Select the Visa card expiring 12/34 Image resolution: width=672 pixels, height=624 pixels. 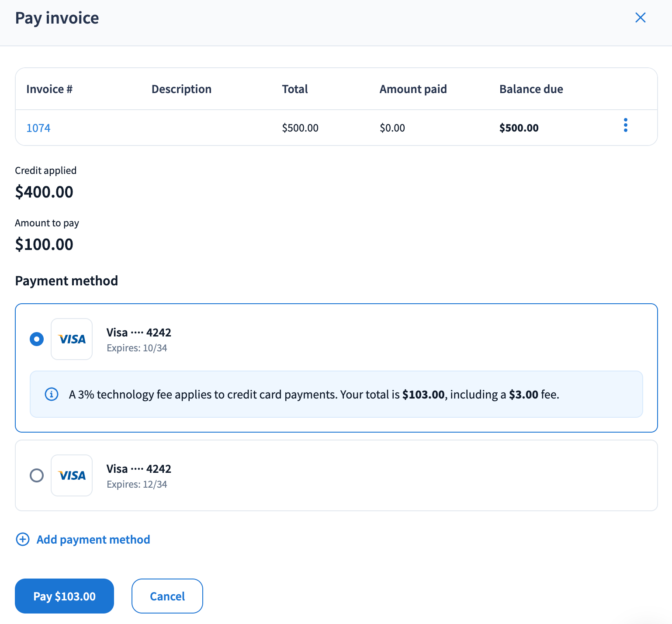point(37,475)
